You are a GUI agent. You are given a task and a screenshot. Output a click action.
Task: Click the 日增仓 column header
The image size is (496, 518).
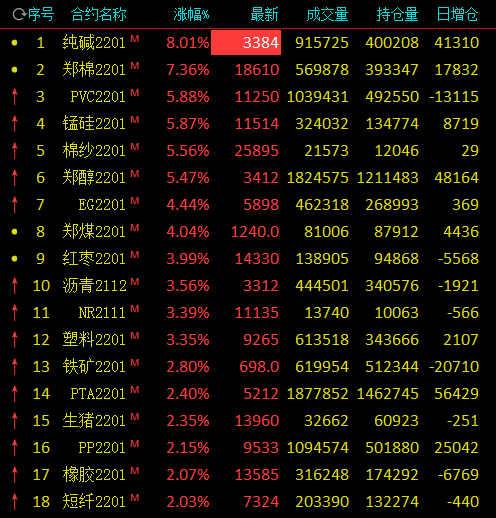pos(458,15)
